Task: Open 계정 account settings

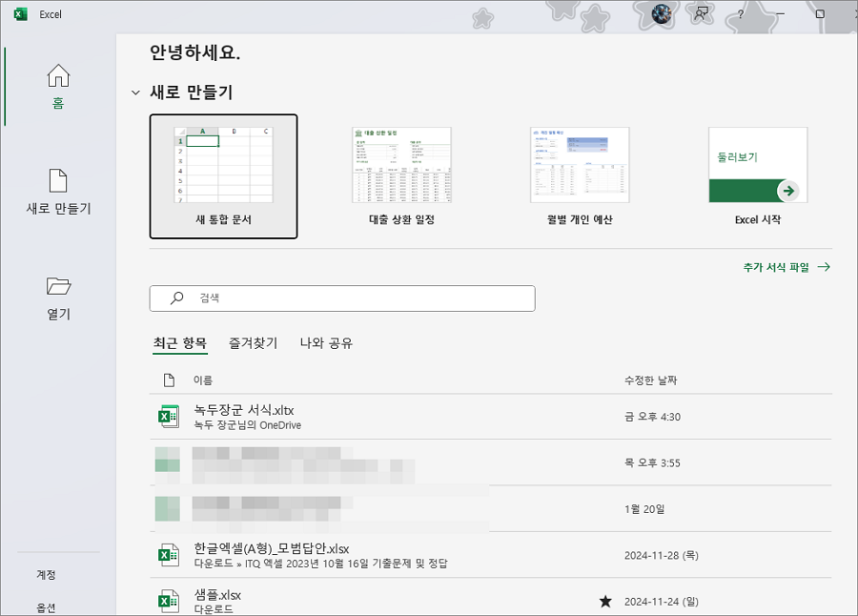Action: [46, 574]
